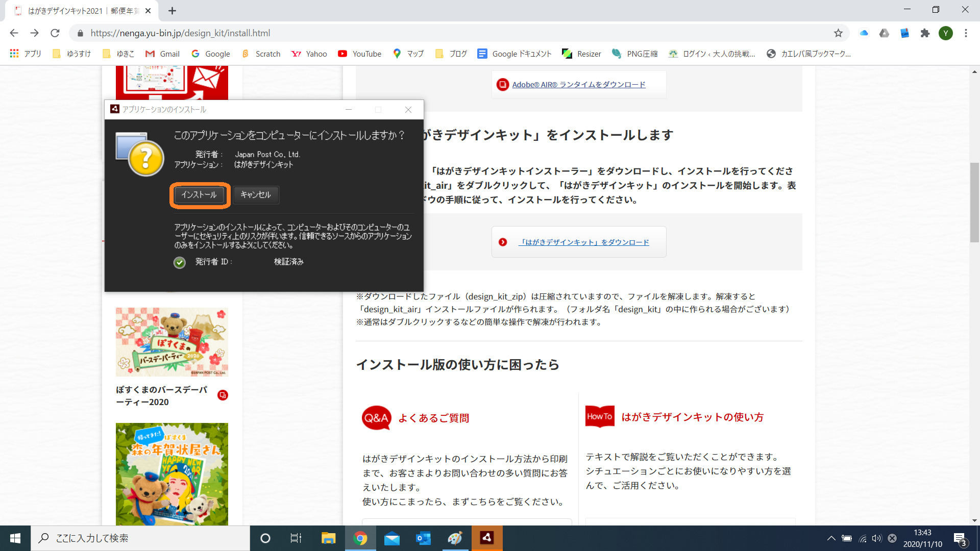
Task: Open the ブログ bookmark folder
Action: click(451, 54)
